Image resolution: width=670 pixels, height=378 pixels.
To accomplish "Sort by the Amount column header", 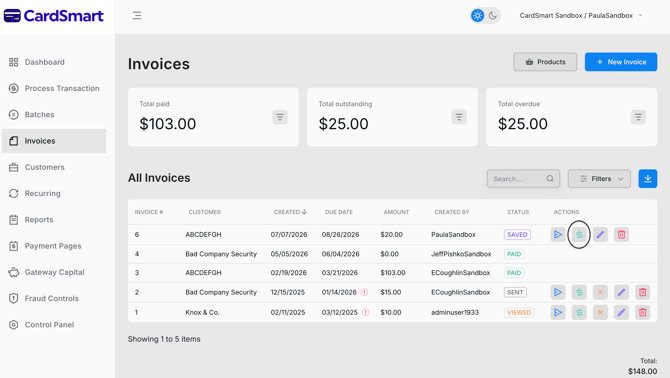I will [396, 212].
